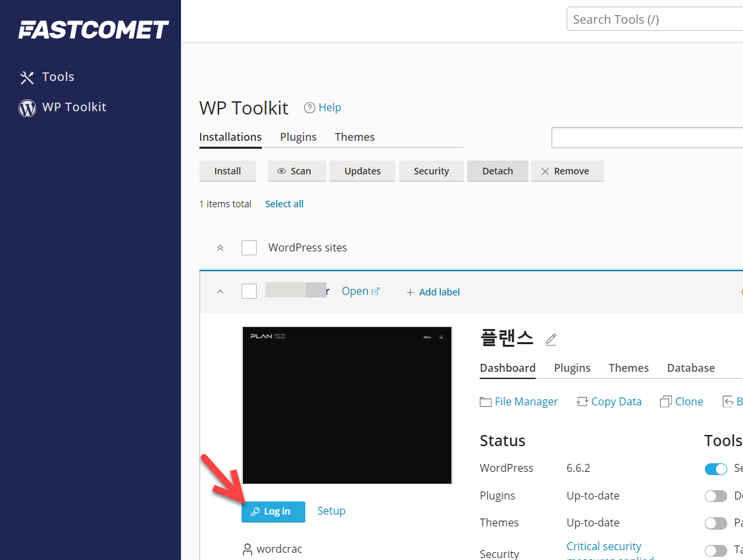Click the File Manager folder icon
743x560 pixels.
[x=485, y=402]
